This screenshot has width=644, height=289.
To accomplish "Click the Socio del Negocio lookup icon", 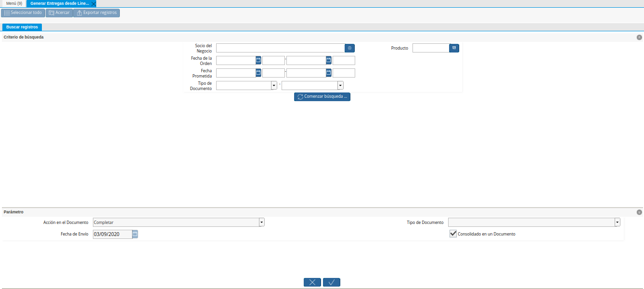I will coord(349,48).
